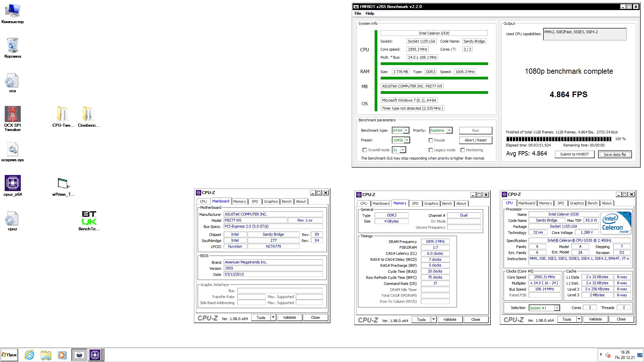Click the DRAM Frequency value 1009.3 MHz

(x=435, y=241)
